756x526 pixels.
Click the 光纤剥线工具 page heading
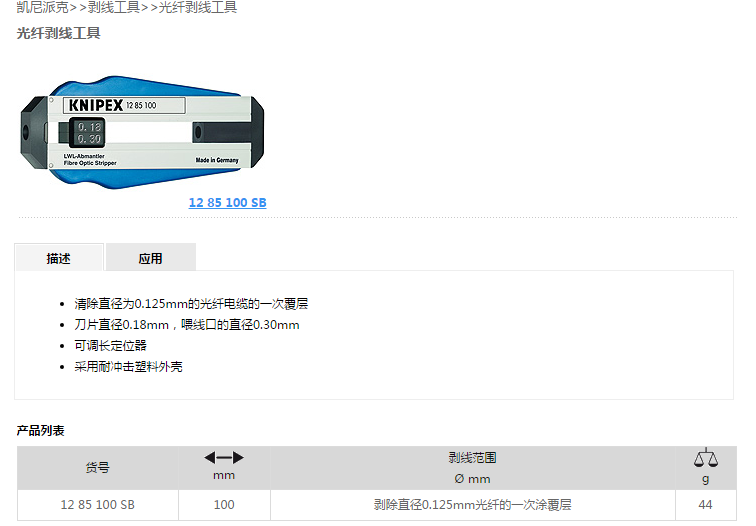coord(58,33)
